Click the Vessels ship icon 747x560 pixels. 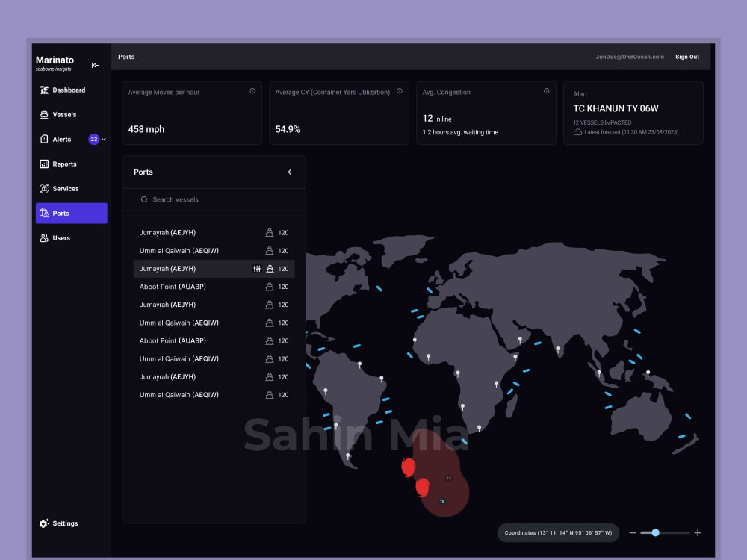click(44, 115)
